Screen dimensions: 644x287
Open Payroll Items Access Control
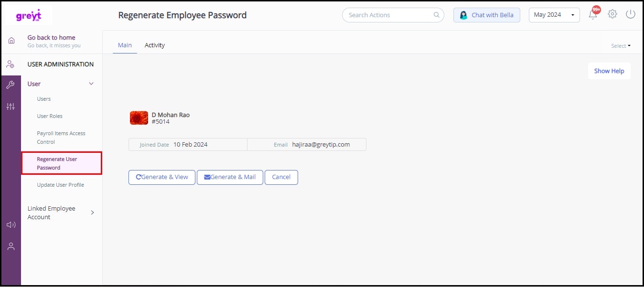pos(61,138)
